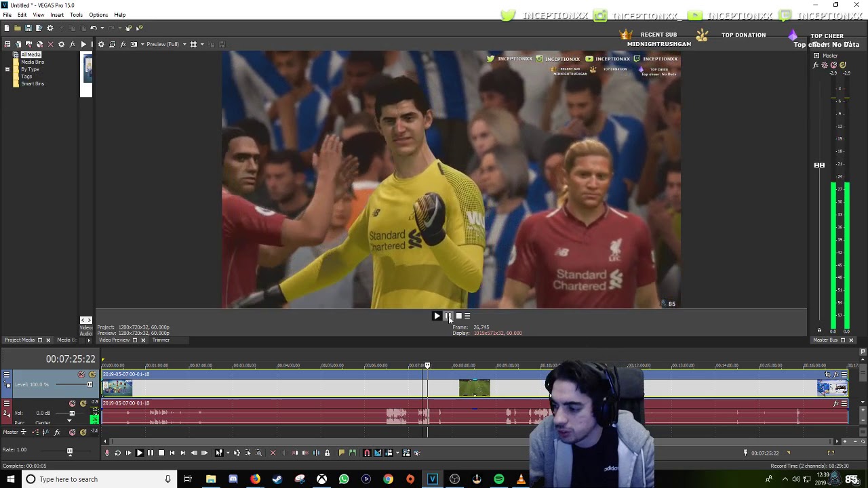Open the Options menu
The height and width of the screenshot is (488, 868).
point(98,15)
